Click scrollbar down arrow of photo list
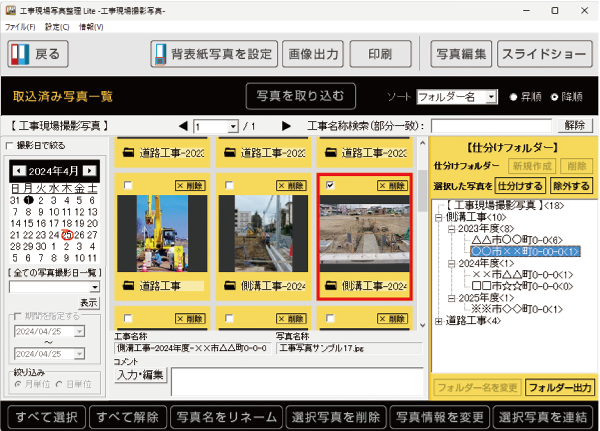Viewport: 600px width, 431px height. coord(422,325)
